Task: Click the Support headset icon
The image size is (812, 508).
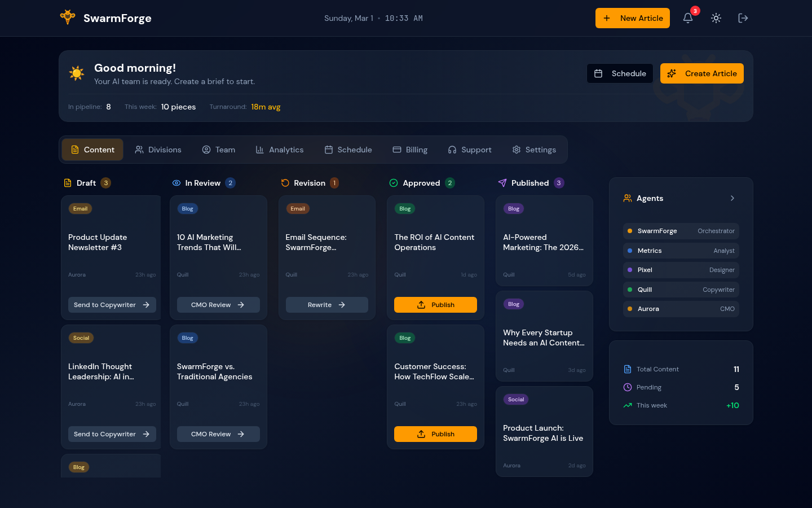Action: point(452,150)
